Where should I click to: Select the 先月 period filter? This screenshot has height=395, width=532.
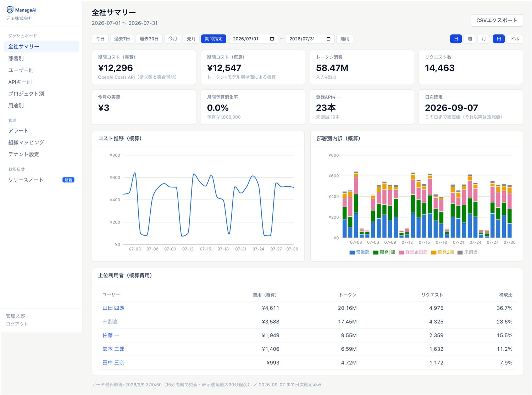point(191,39)
